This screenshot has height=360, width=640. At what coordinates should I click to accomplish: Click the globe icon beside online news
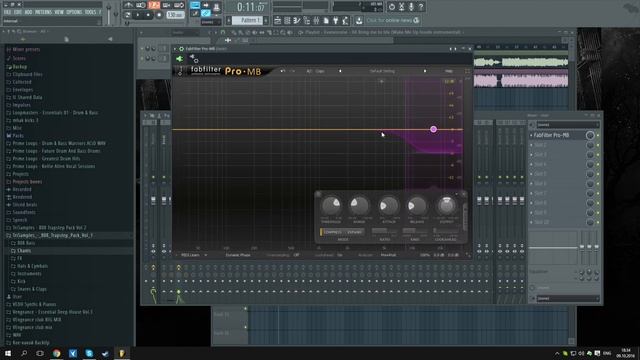(x=416, y=20)
